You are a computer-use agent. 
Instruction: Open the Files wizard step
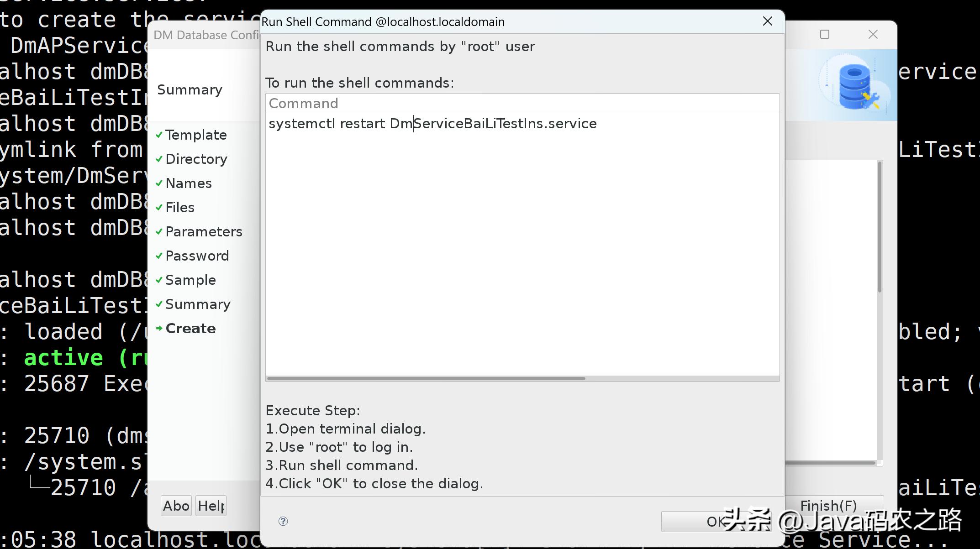pos(179,208)
